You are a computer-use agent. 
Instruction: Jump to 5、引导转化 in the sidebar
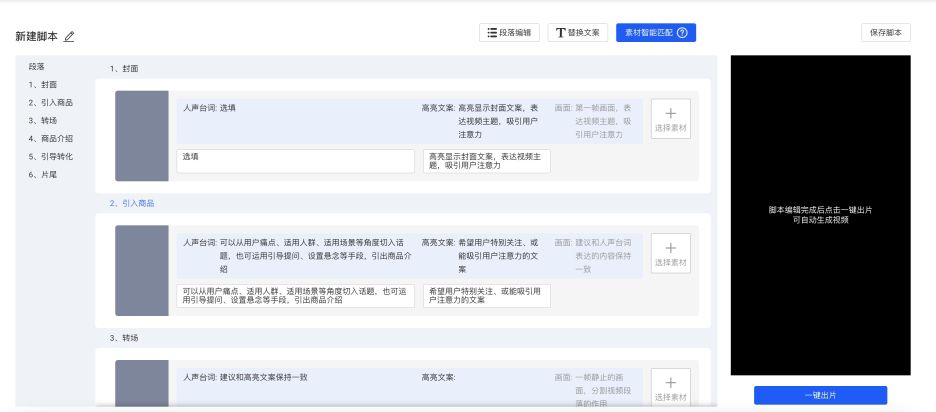coord(51,156)
